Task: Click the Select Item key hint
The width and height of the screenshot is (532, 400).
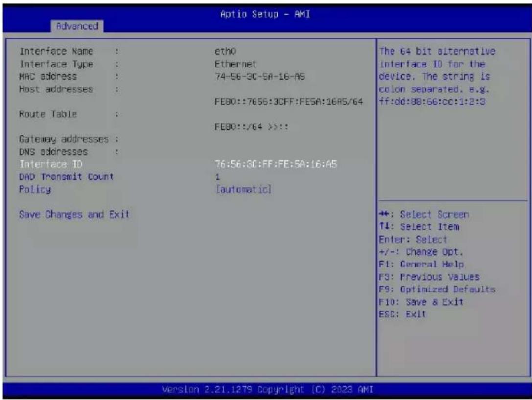Action: 419,227
